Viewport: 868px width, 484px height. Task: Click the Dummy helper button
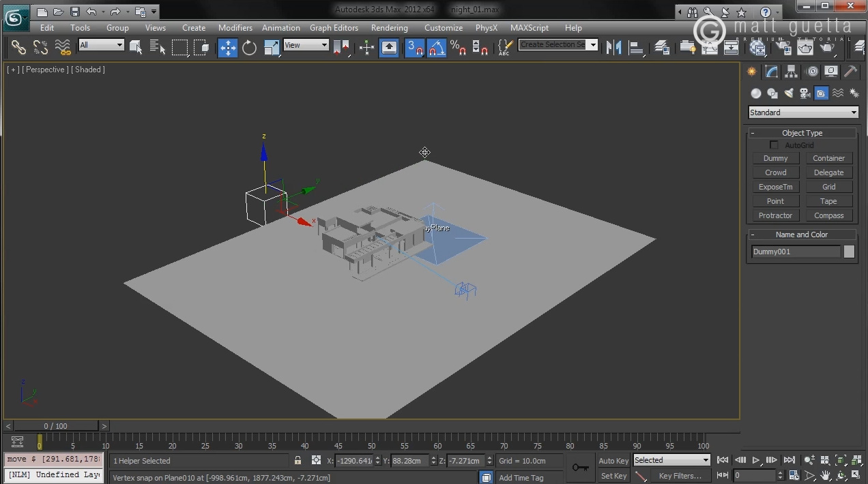(x=776, y=158)
